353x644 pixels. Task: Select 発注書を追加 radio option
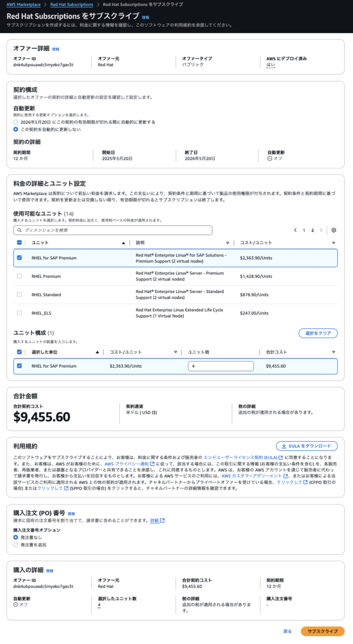[16, 544]
